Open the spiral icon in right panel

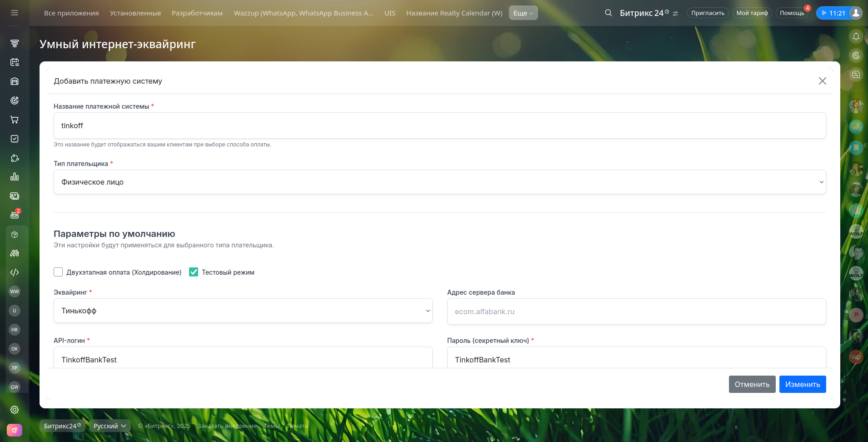click(856, 55)
